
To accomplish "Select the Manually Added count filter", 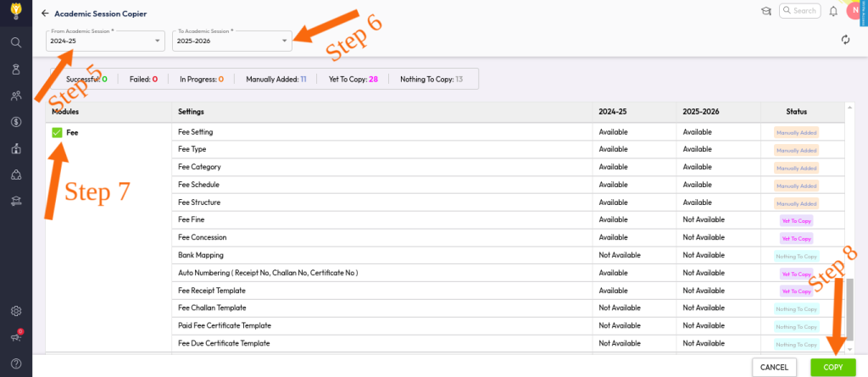I will click(x=275, y=79).
